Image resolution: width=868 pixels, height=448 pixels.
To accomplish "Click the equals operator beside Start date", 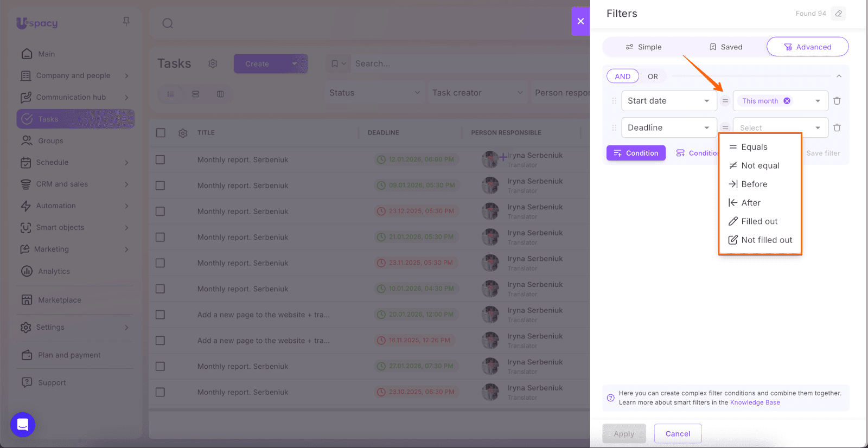I will (725, 101).
